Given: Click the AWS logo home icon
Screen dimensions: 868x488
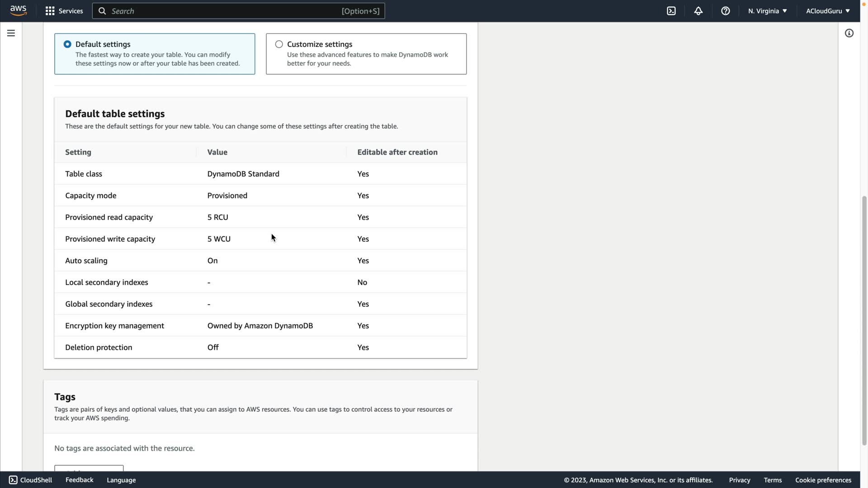Looking at the screenshot, I should pos(18,10).
